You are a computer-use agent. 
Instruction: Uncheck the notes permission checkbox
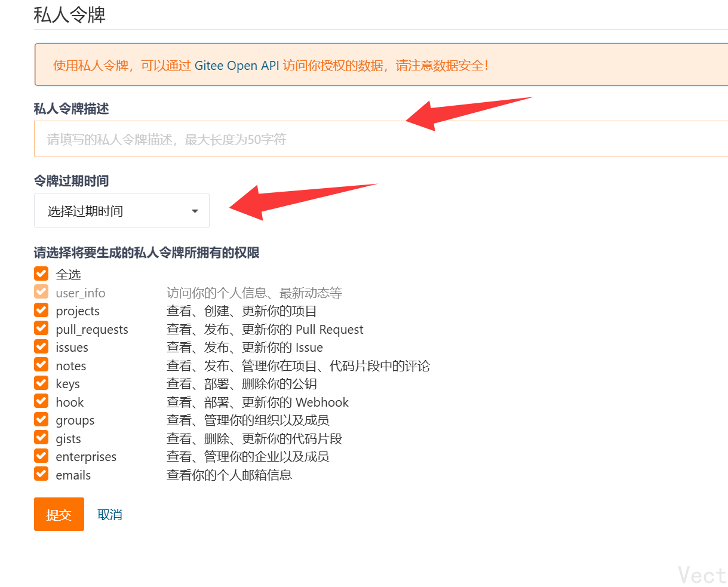(x=41, y=365)
